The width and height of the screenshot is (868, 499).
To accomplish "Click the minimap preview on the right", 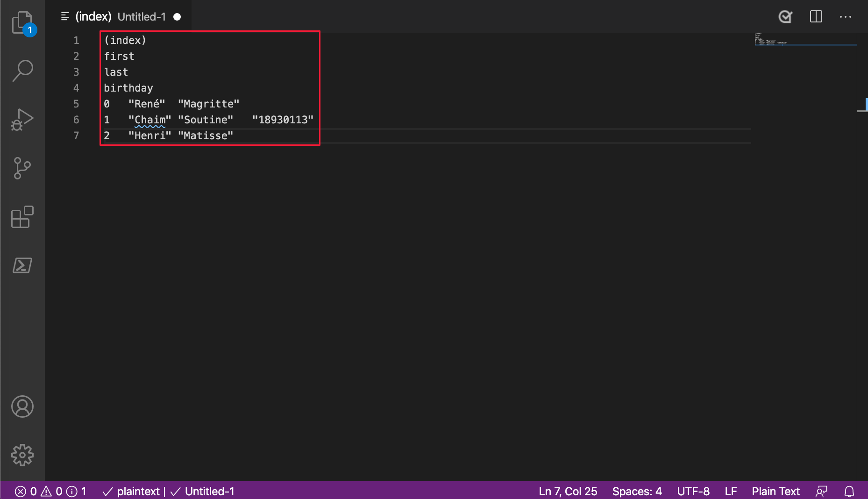I will [x=804, y=40].
